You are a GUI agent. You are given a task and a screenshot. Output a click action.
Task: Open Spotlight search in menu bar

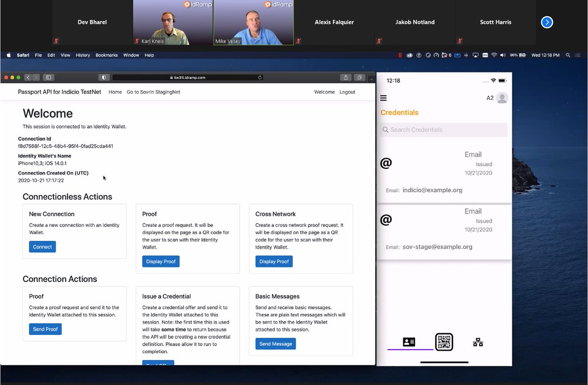click(x=568, y=55)
